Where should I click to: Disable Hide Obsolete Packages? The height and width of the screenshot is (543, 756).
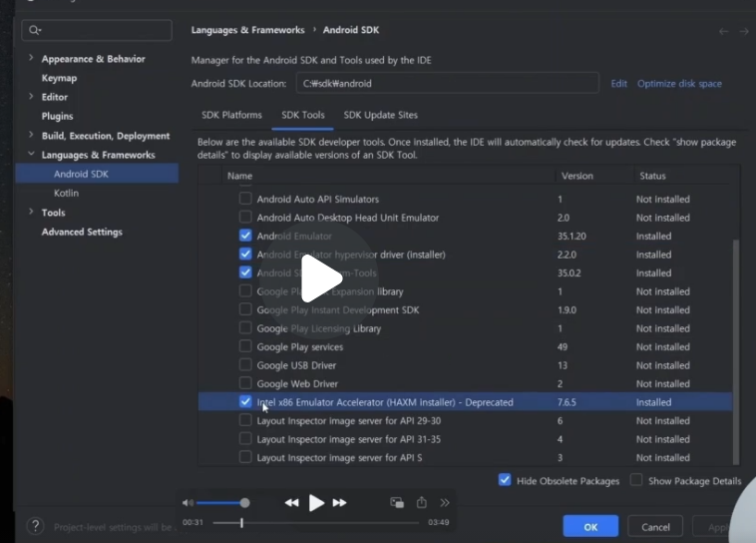point(505,480)
